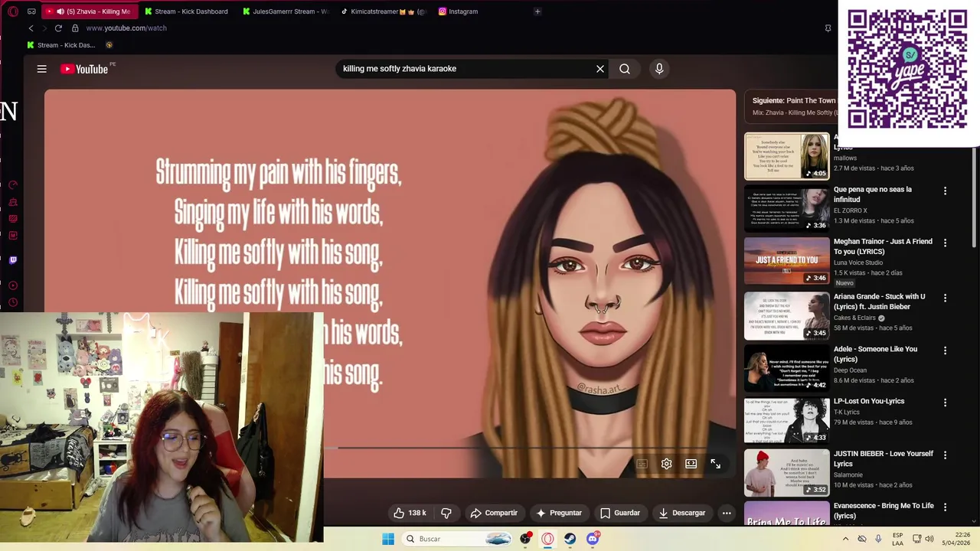Like the video showing 138 k
Screen dimensions: 980x551
pyautogui.click(x=410, y=513)
